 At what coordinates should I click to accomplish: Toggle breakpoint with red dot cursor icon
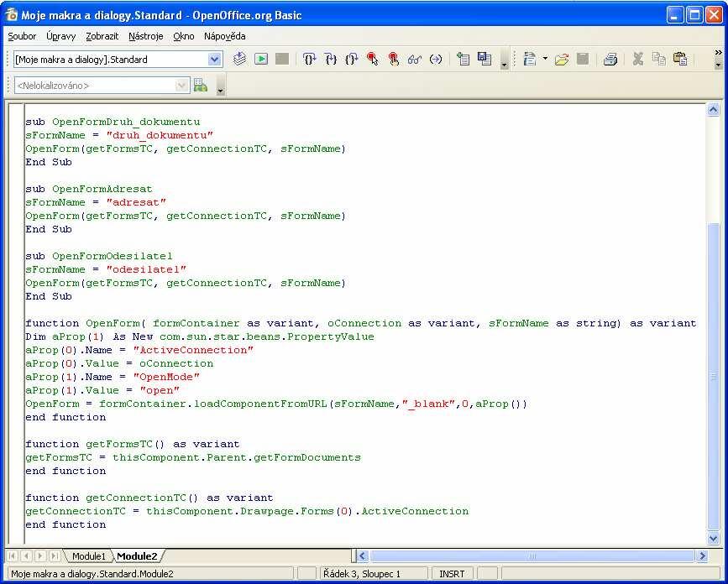pyautogui.click(x=372, y=59)
